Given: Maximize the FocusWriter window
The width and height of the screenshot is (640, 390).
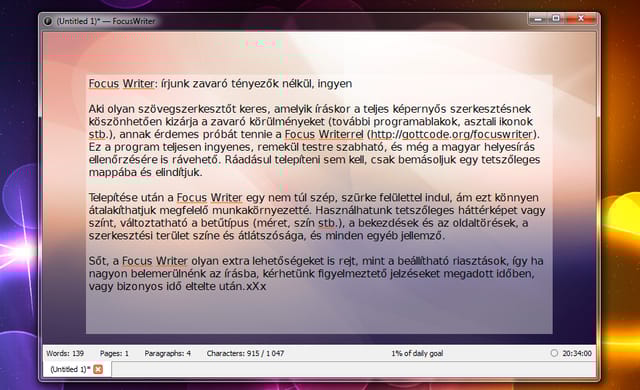Looking at the screenshot, I should [x=556, y=18].
